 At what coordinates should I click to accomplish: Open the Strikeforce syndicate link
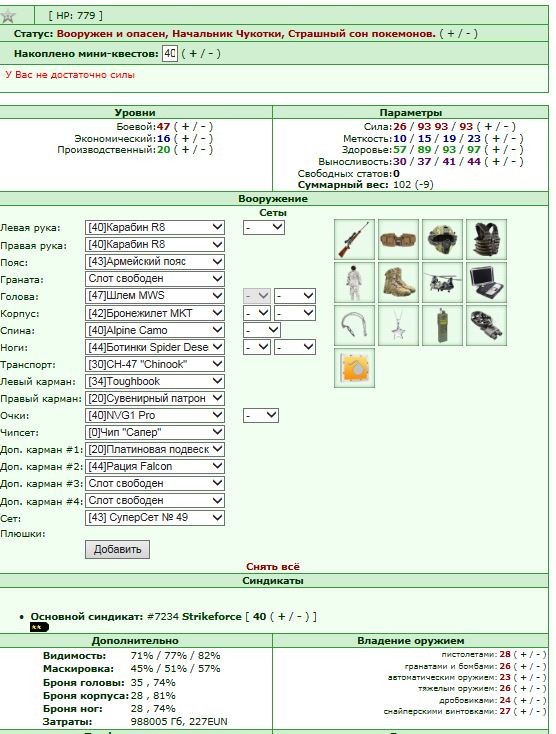(212, 617)
